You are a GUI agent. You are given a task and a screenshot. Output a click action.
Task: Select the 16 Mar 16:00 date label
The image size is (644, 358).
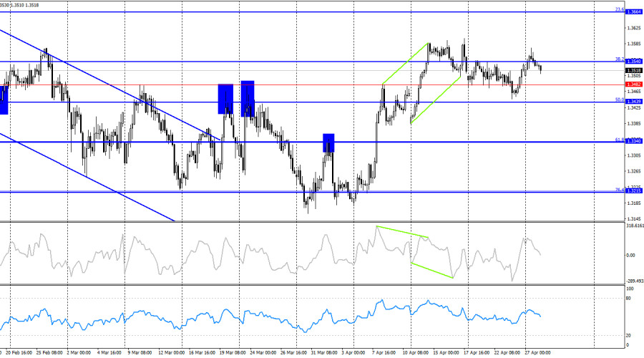[x=202, y=353]
